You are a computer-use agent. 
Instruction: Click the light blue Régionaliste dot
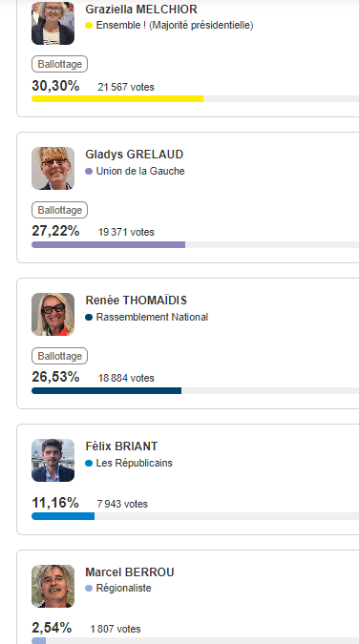pos(89,588)
